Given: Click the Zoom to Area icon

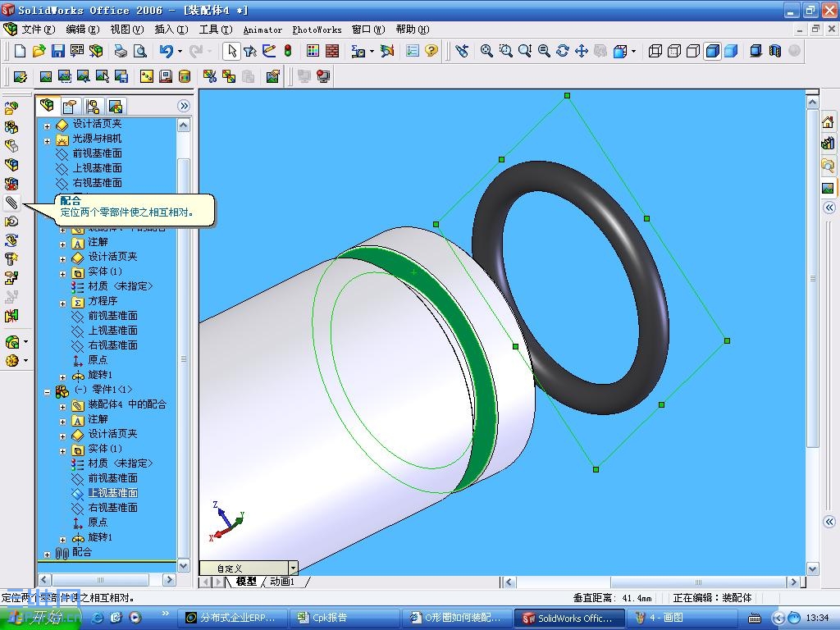Looking at the screenshot, I should (x=505, y=51).
